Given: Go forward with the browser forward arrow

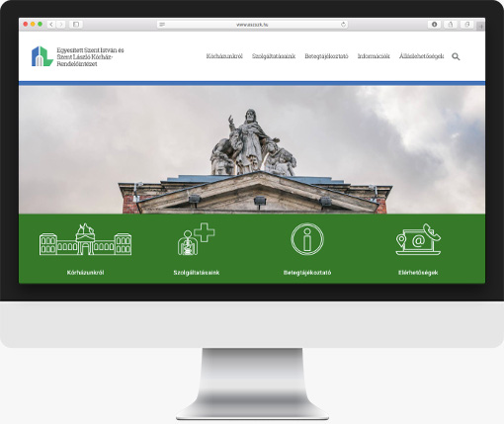Looking at the screenshot, I should click(x=61, y=25).
